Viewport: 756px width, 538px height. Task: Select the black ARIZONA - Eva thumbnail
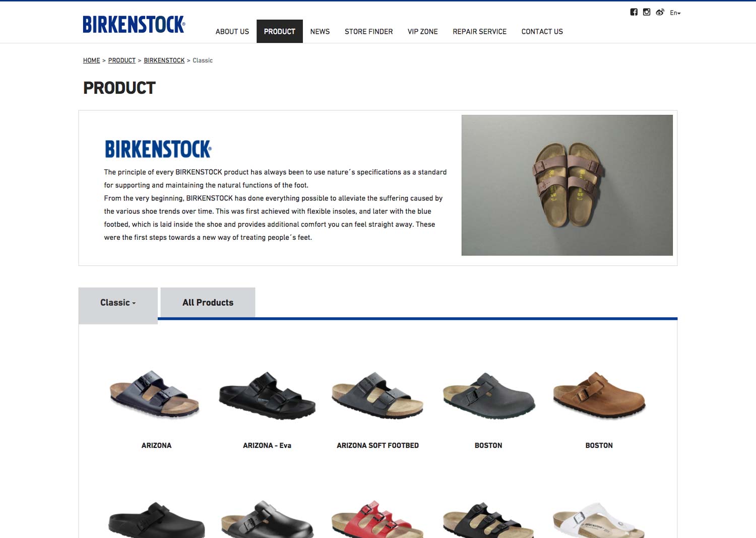pyautogui.click(x=267, y=395)
